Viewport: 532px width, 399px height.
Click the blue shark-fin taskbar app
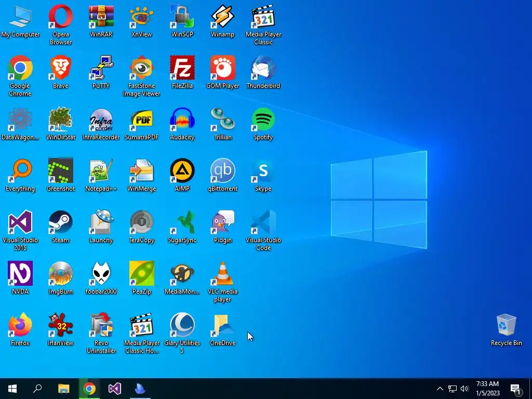140,389
